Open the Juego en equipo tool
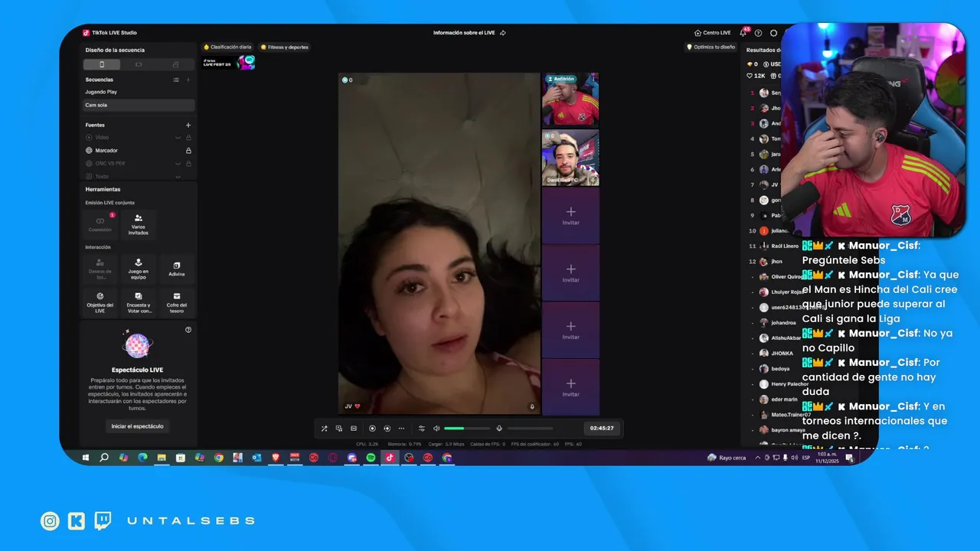The image size is (980, 551). coord(139,269)
